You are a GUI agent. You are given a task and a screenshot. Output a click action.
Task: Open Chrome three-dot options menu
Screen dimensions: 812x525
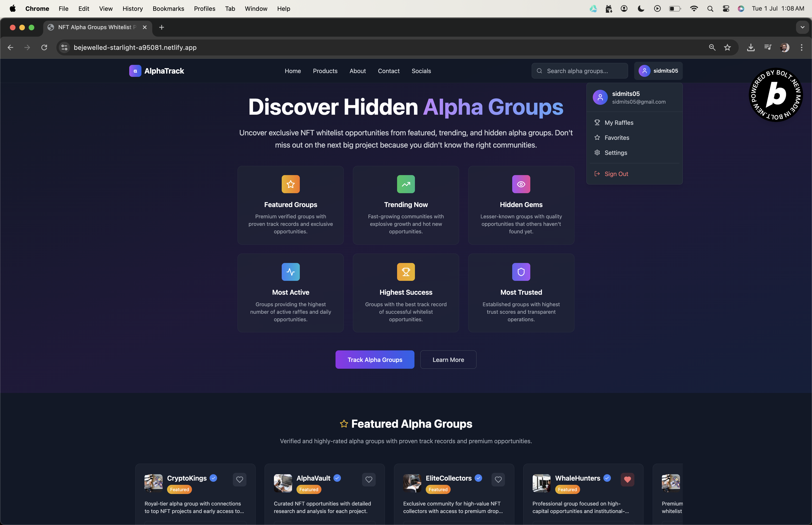pos(801,47)
